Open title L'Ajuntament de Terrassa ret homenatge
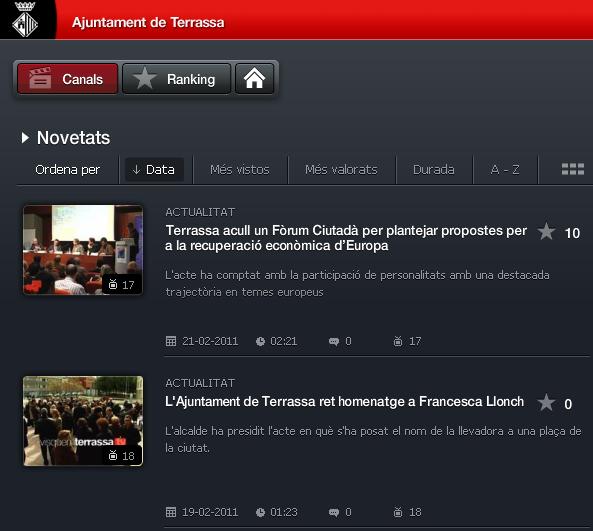Screen dimensions: 593x531 tap(345, 401)
